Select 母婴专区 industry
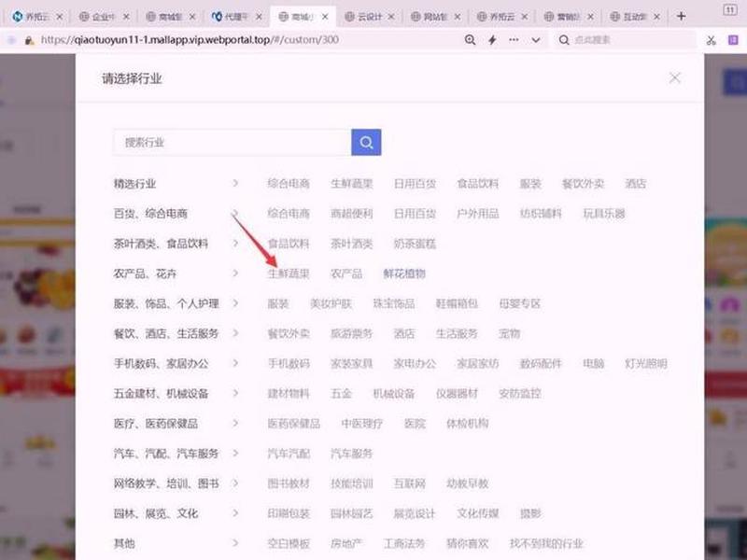747x560 pixels. tap(520, 304)
